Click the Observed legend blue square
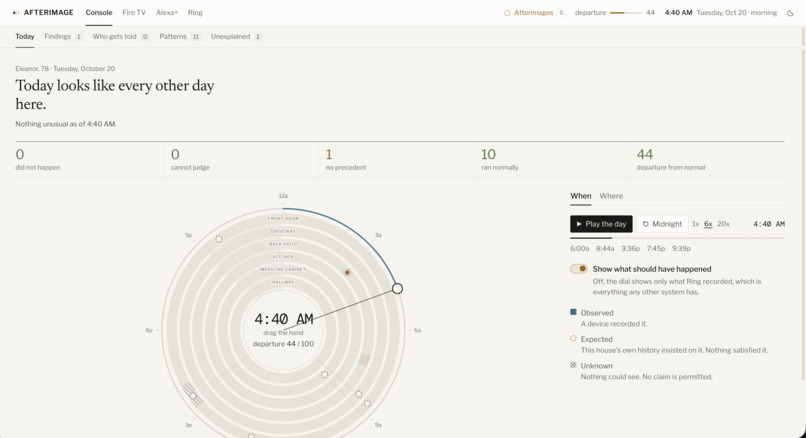The image size is (806, 438). [573, 312]
